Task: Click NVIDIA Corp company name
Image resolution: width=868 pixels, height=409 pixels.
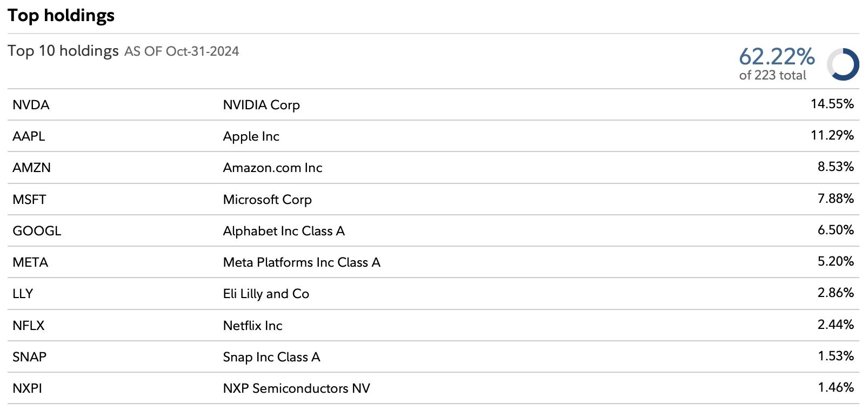Action: click(x=261, y=105)
